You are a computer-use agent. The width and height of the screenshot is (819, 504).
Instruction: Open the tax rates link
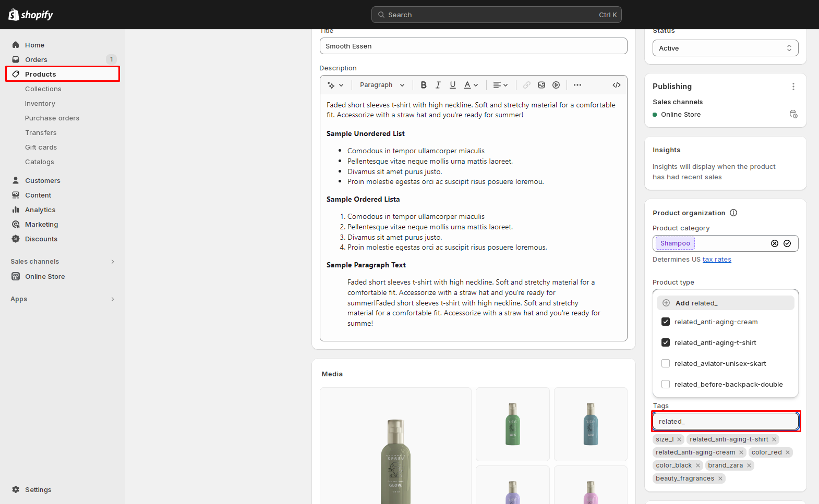point(717,260)
